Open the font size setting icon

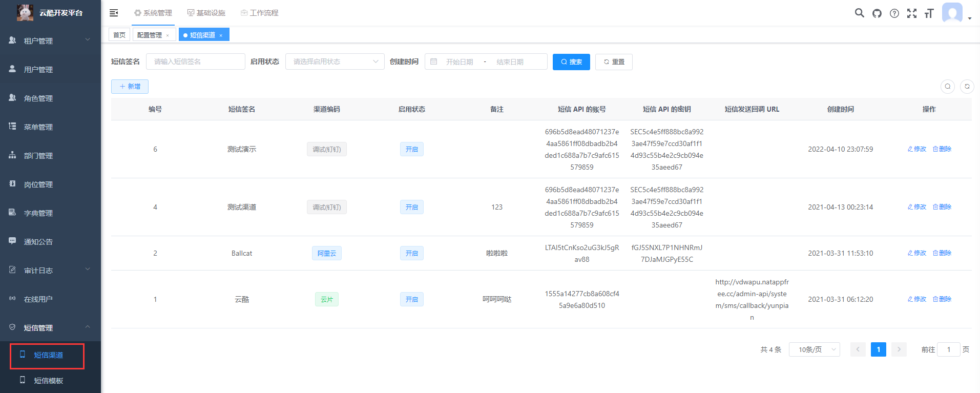(929, 13)
